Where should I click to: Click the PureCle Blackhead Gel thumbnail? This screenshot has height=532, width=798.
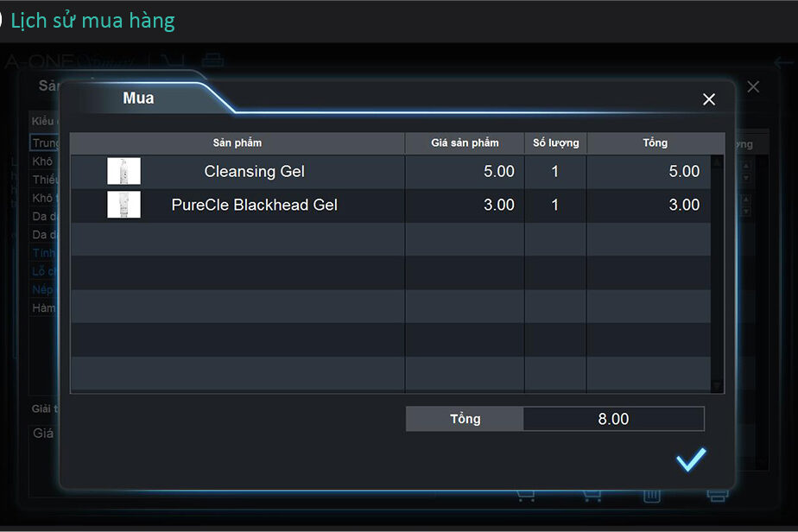[x=123, y=205]
